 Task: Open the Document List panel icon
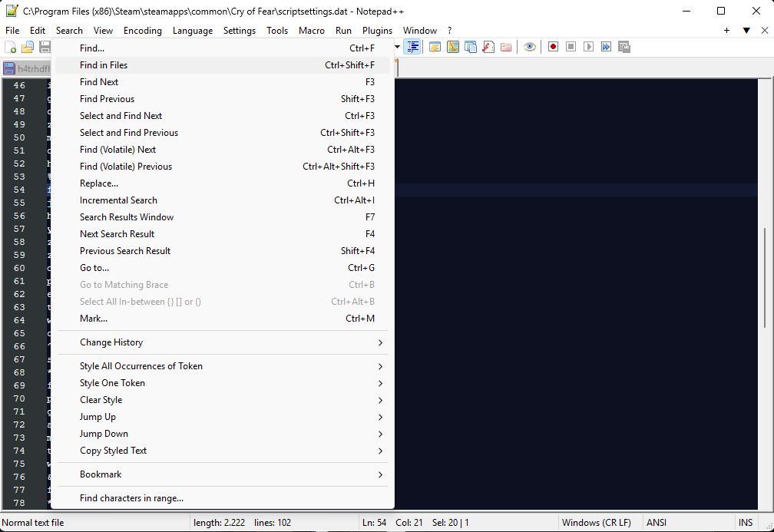471,47
